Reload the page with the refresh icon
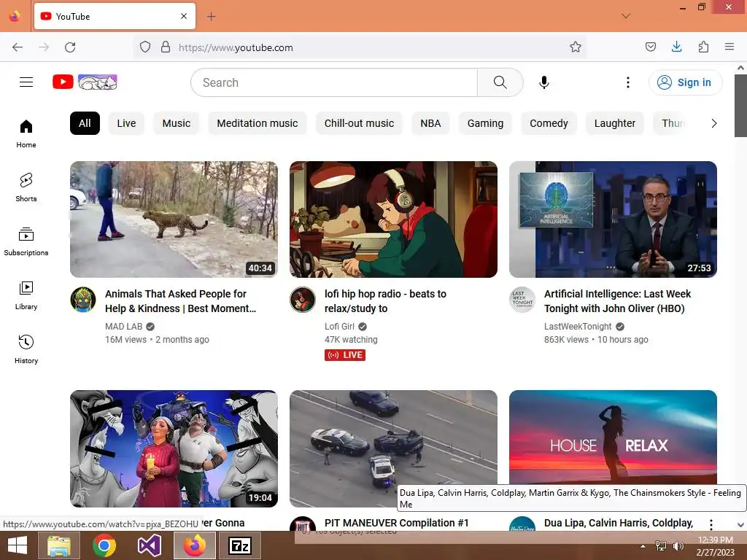 tap(70, 47)
